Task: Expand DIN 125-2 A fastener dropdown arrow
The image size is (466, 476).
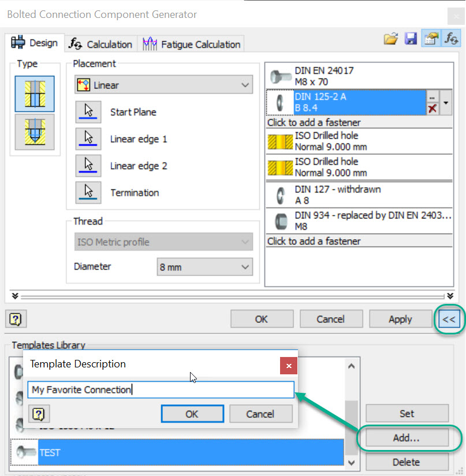Action: tap(446, 103)
